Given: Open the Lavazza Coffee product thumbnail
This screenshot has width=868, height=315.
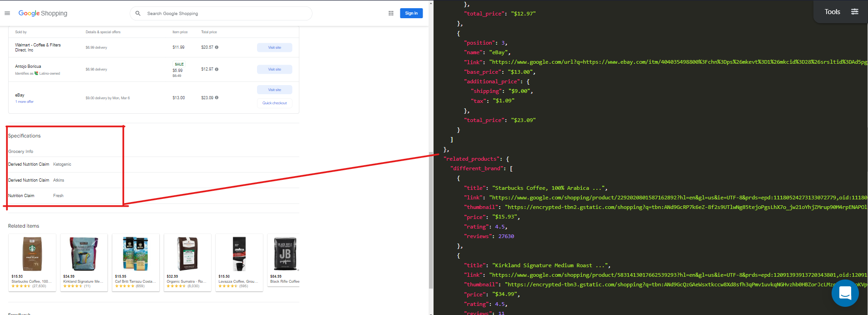Looking at the screenshot, I should click(x=239, y=254).
